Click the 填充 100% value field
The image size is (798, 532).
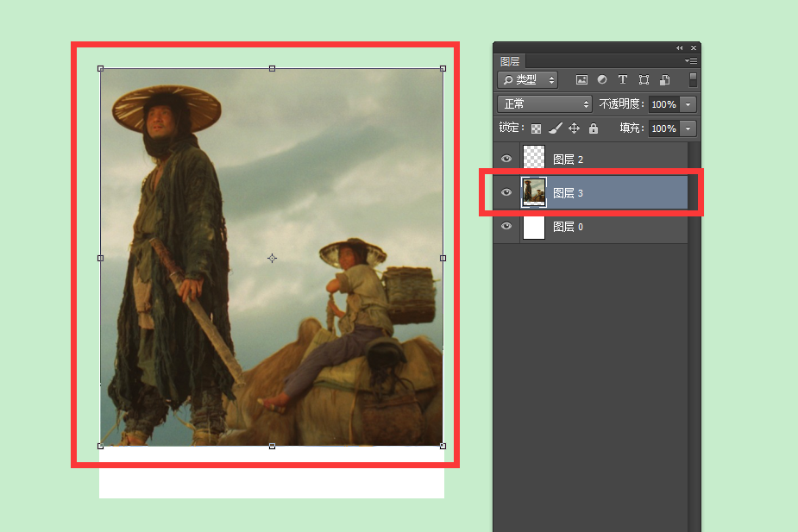click(664, 128)
